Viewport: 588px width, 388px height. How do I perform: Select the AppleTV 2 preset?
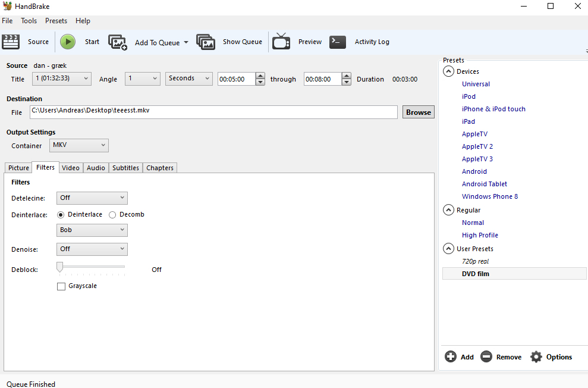pos(477,146)
